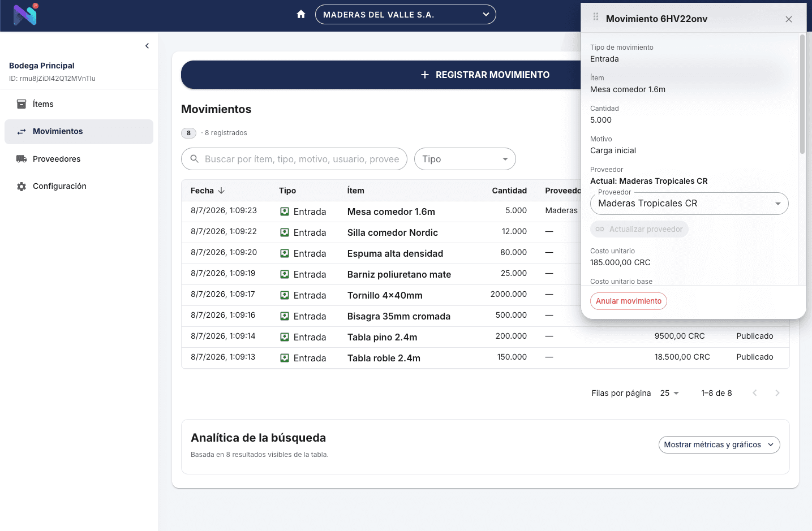Select the Mesa comedor 1.6m item
812x531 pixels.
pyautogui.click(x=391, y=211)
